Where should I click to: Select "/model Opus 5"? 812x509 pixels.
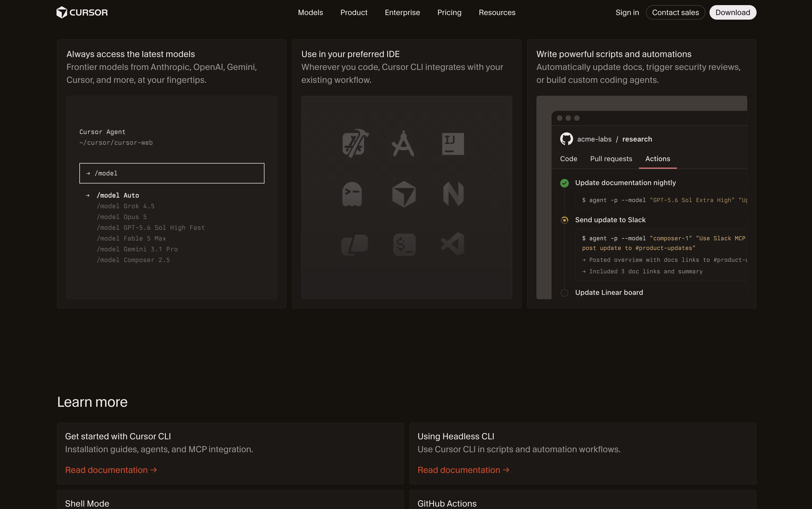coord(122,217)
